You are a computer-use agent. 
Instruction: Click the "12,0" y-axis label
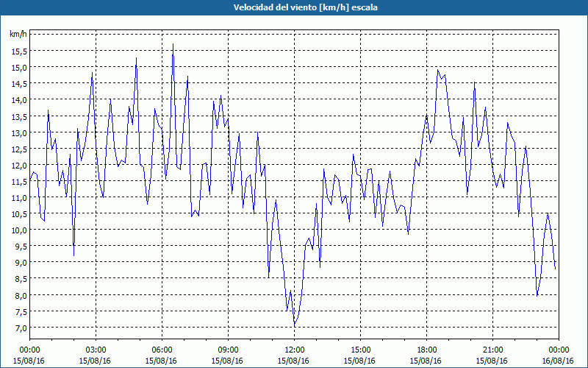tap(19, 165)
